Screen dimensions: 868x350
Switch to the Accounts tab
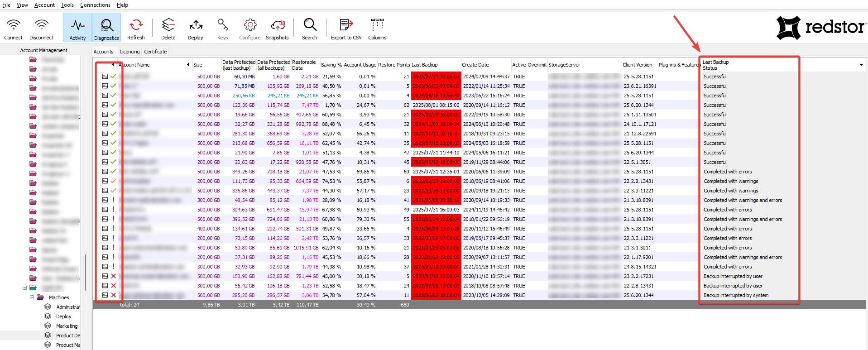pos(104,52)
